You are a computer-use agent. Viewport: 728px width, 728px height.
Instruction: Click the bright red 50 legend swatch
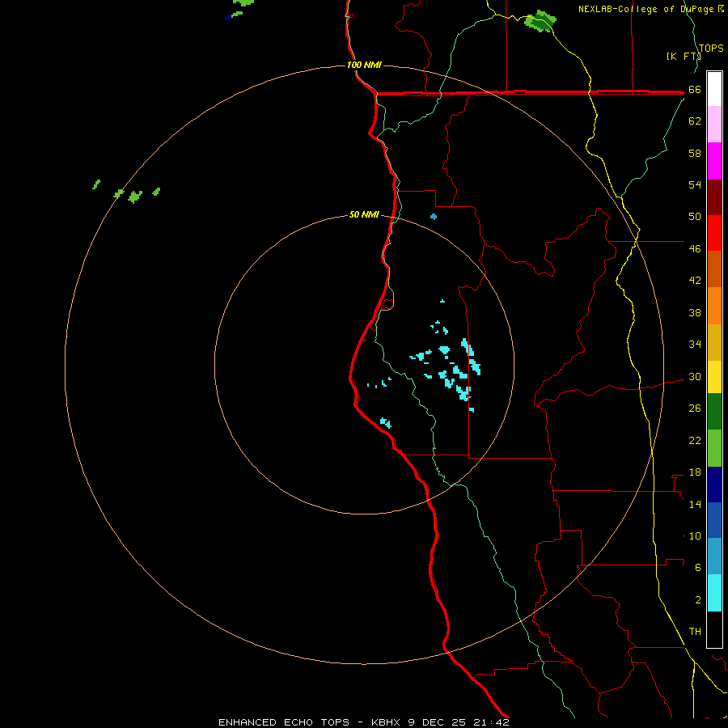714,233
